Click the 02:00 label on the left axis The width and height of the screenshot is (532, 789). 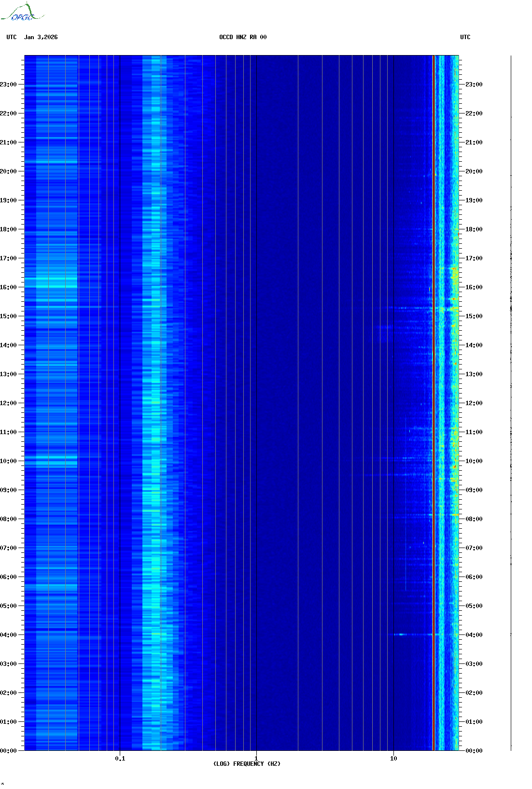pyautogui.click(x=8, y=693)
